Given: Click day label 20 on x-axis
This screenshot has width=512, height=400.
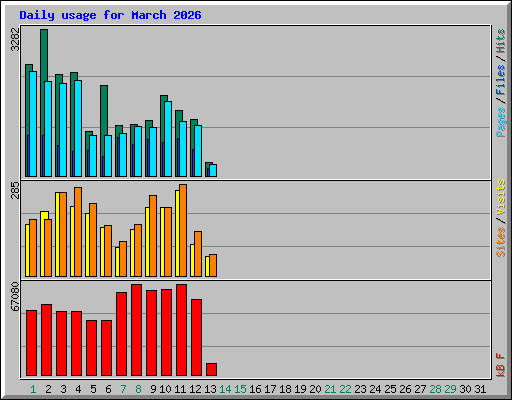Looking at the screenshot, I should tap(315, 389).
